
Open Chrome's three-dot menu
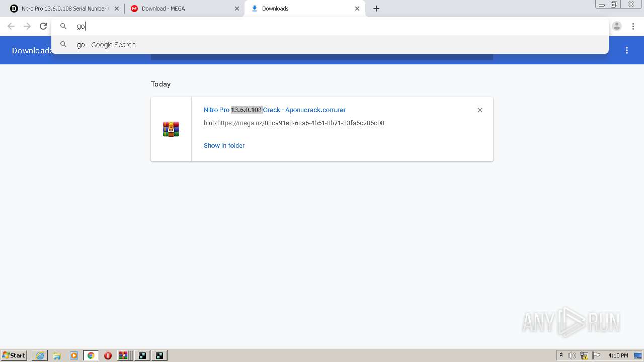(633, 26)
